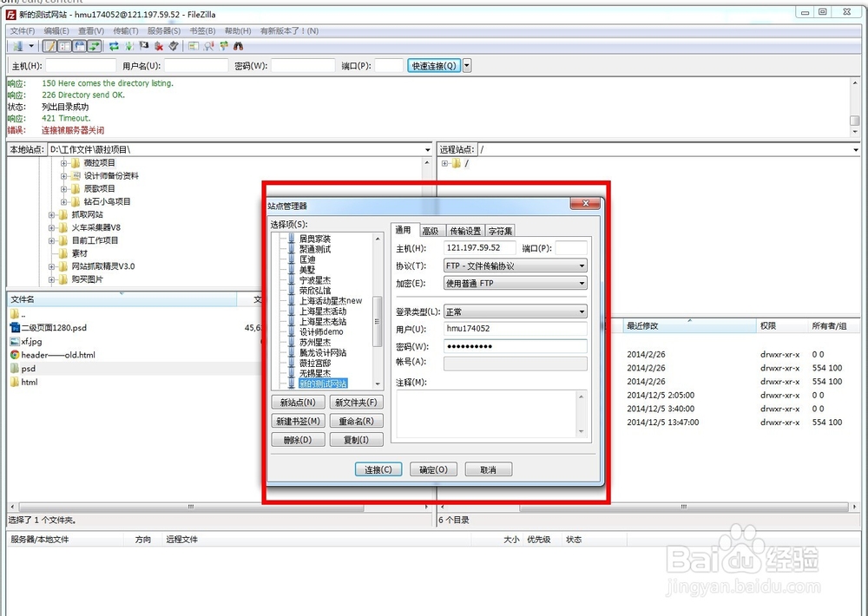Open the 远程站点 path dropdown

coord(856,150)
